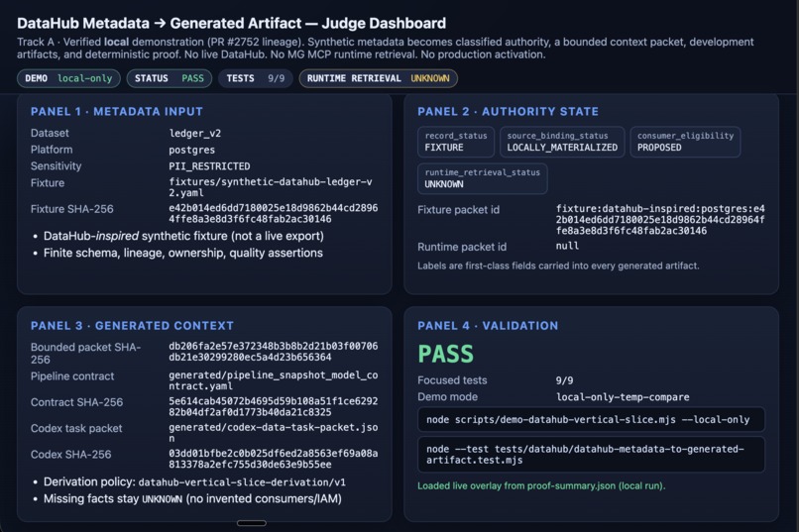Click the RUNTIME RETRIEVAL UNKNOWN pill
799x532 pixels.
[x=378, y=78]
